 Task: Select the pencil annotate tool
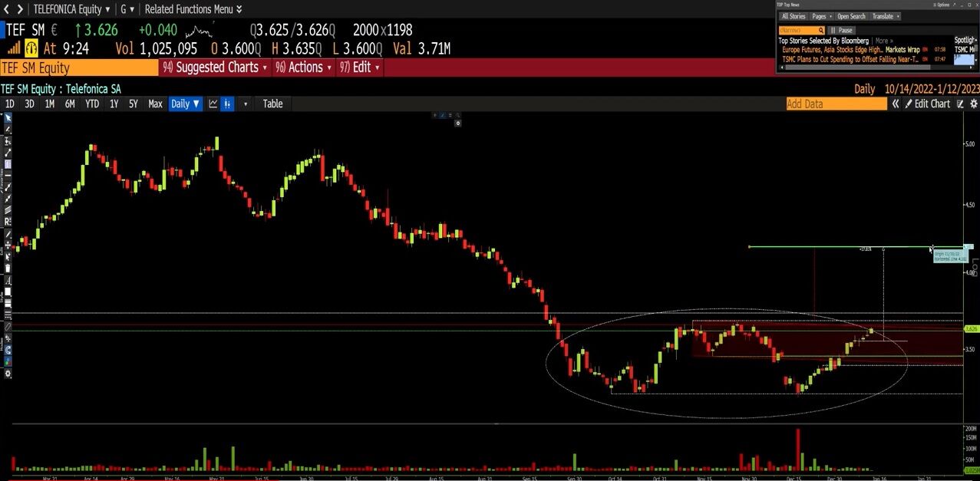coord(8,130)
